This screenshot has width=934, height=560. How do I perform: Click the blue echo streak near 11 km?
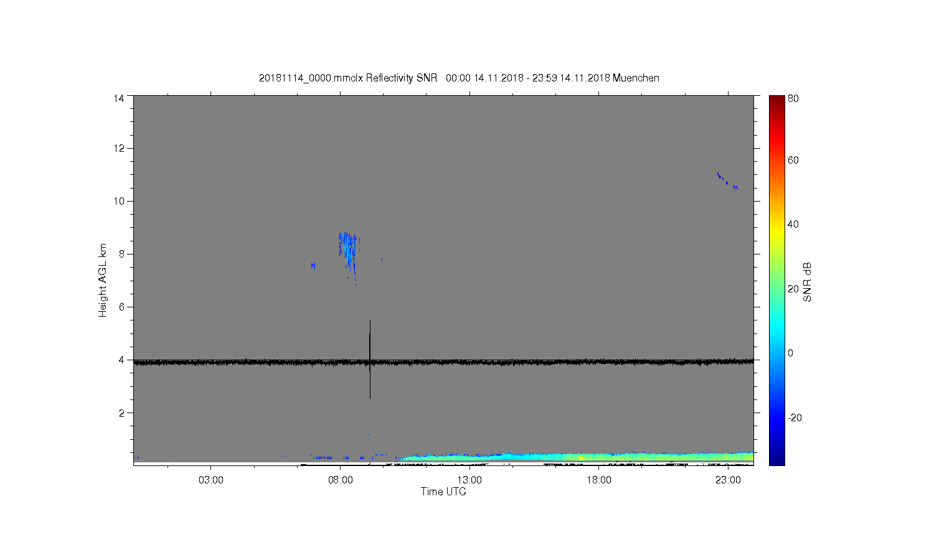point(727,181)
